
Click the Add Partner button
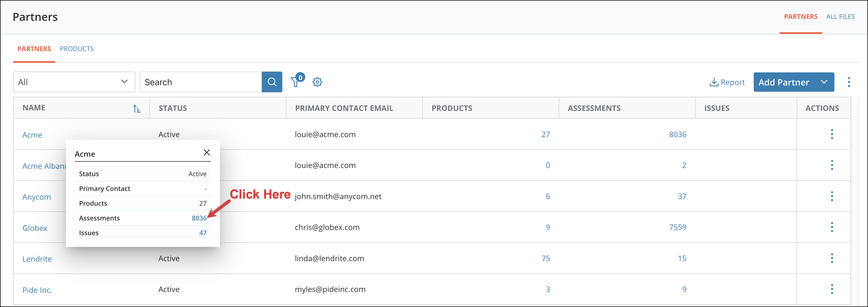tap(783, 82)
